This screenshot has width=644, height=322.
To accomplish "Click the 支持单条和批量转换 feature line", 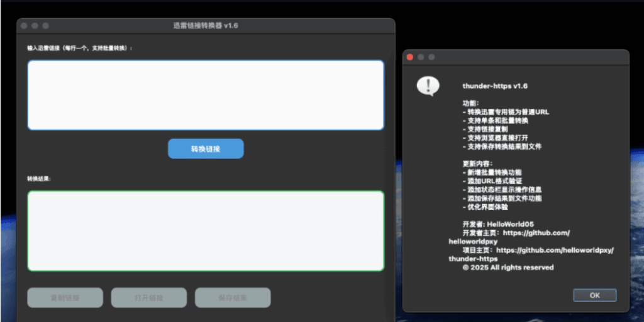I will (496, 121).
